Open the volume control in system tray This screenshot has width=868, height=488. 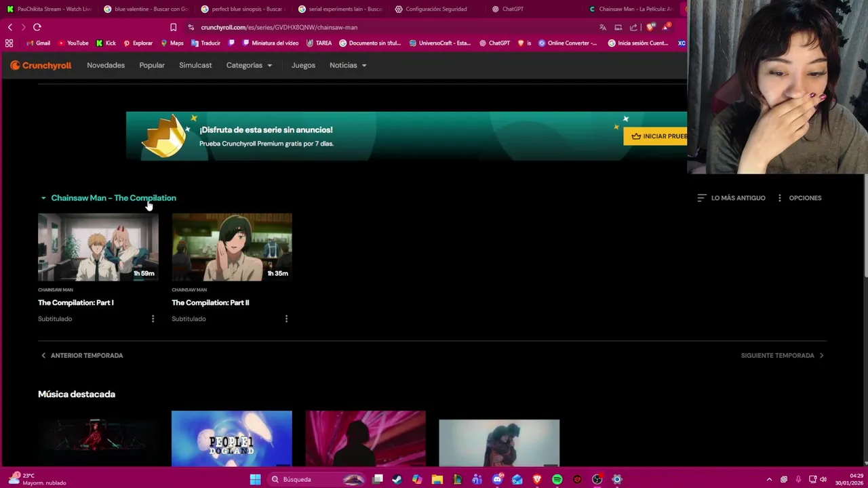click(823, 479)
